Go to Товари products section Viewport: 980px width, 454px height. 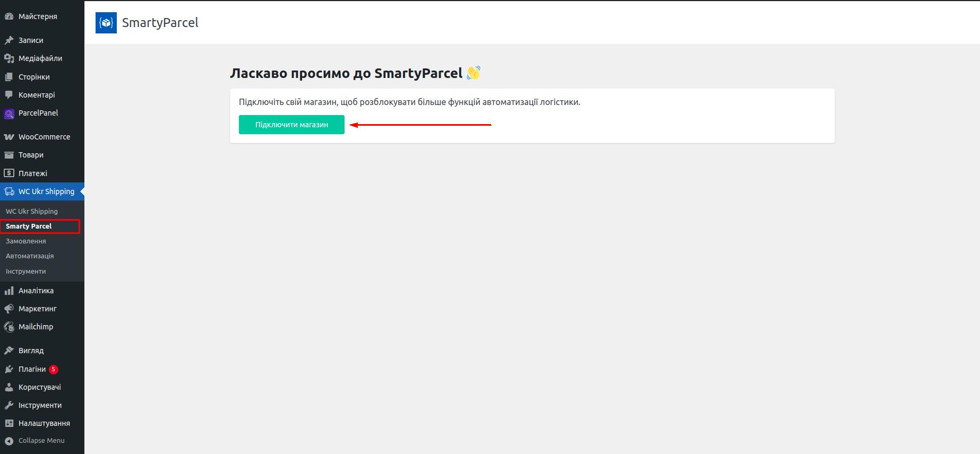[31, 155]
